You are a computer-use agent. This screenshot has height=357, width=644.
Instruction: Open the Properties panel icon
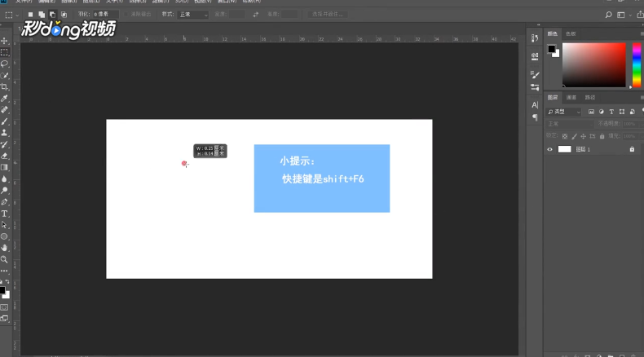(x=534, y=56)
